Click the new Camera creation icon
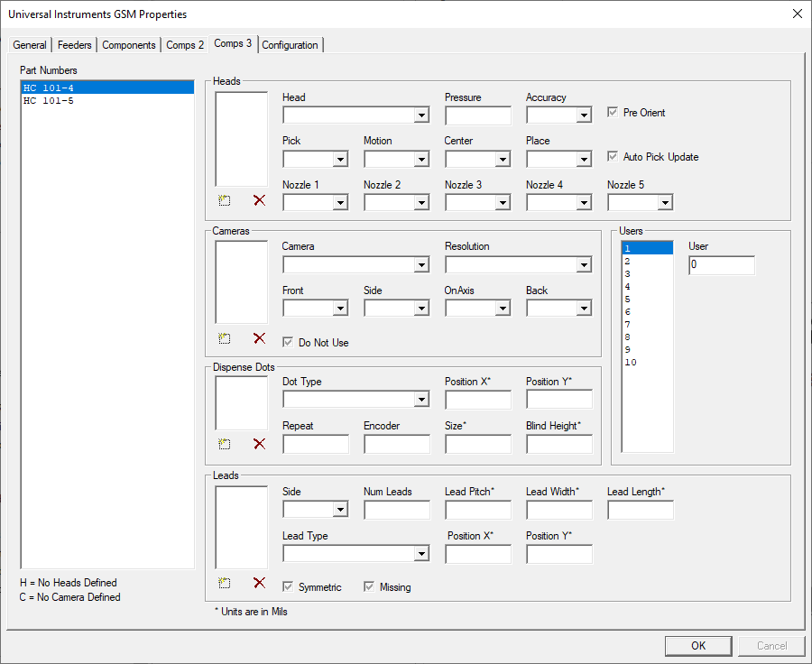 point(224,337)
